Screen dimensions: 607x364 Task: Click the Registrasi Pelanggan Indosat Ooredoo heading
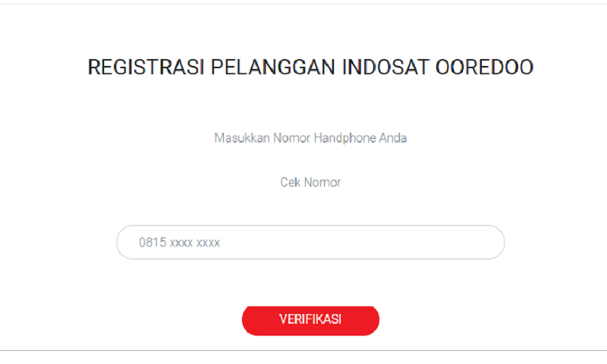[310, 67]
